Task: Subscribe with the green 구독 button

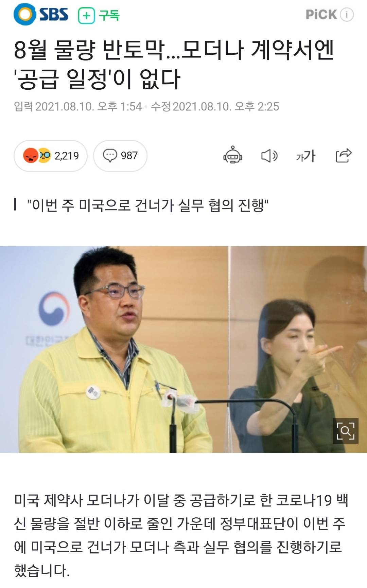Action: (99, 16)
